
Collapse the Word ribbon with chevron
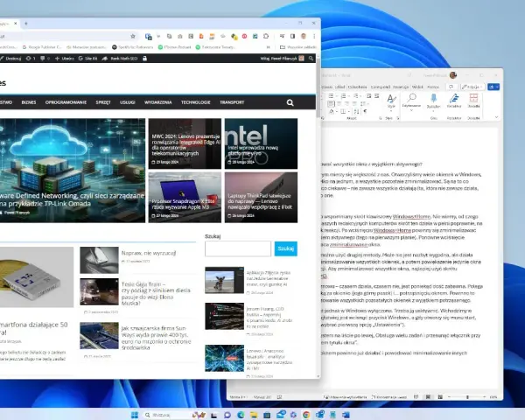click(x=496, y=117)
